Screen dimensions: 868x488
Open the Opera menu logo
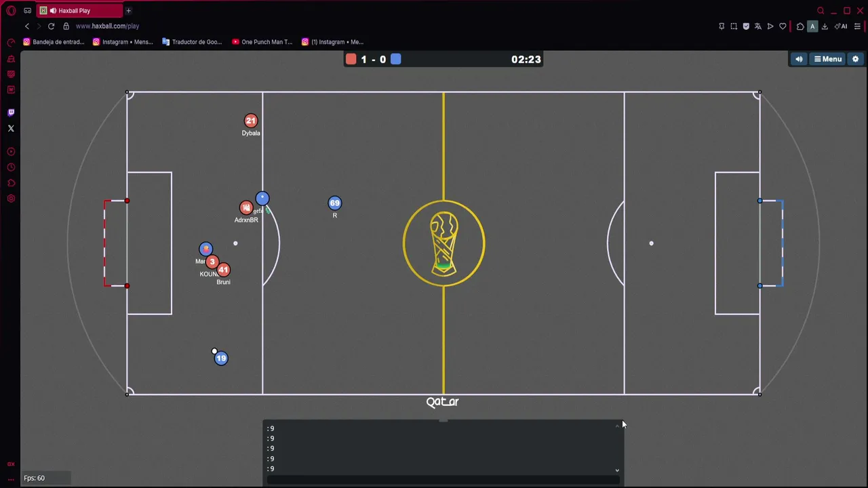11,11
